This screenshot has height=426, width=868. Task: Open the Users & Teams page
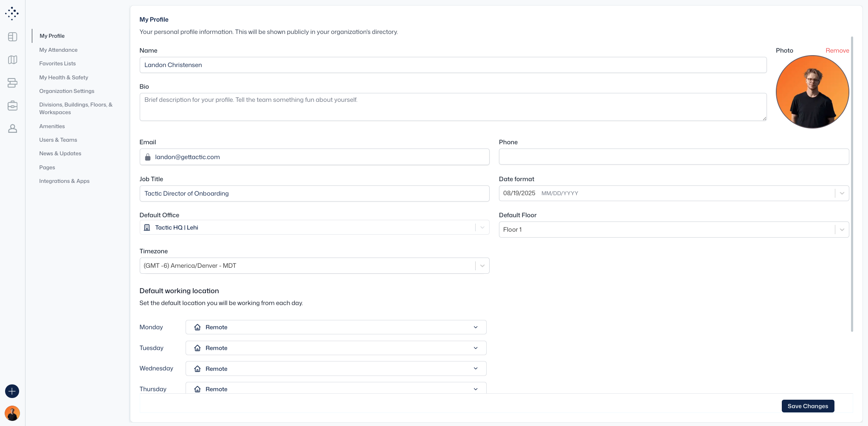pos(58,140)
